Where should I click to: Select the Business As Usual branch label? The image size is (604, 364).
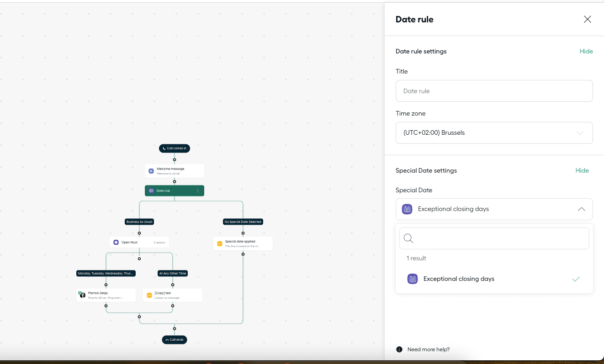[x=139, y=222]
